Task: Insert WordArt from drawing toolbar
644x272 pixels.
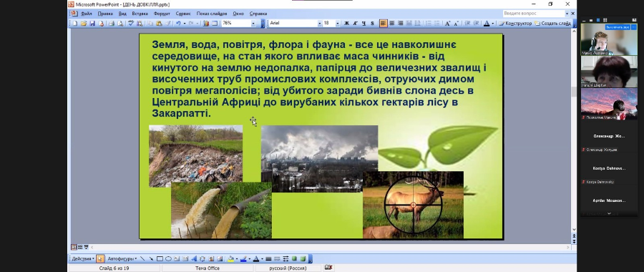Action: point(195,259)
